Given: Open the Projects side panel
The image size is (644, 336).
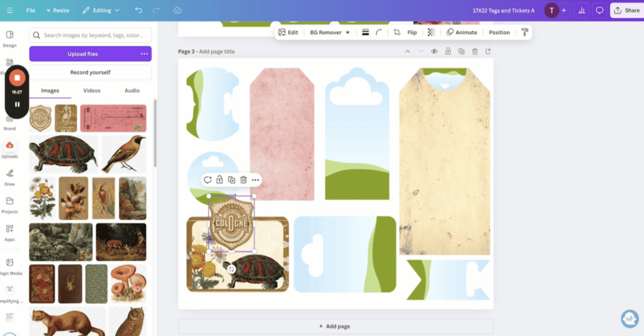Looking at the screenshot, I should point(9,205).
